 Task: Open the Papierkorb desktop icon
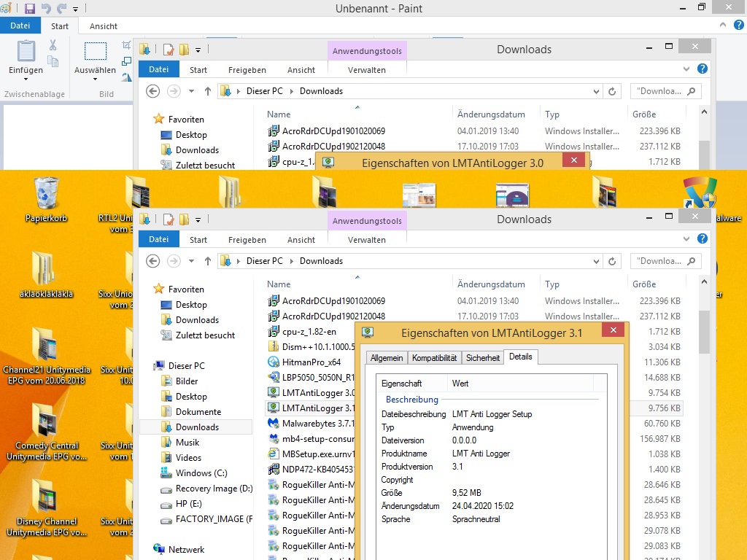tap(46, 199)
